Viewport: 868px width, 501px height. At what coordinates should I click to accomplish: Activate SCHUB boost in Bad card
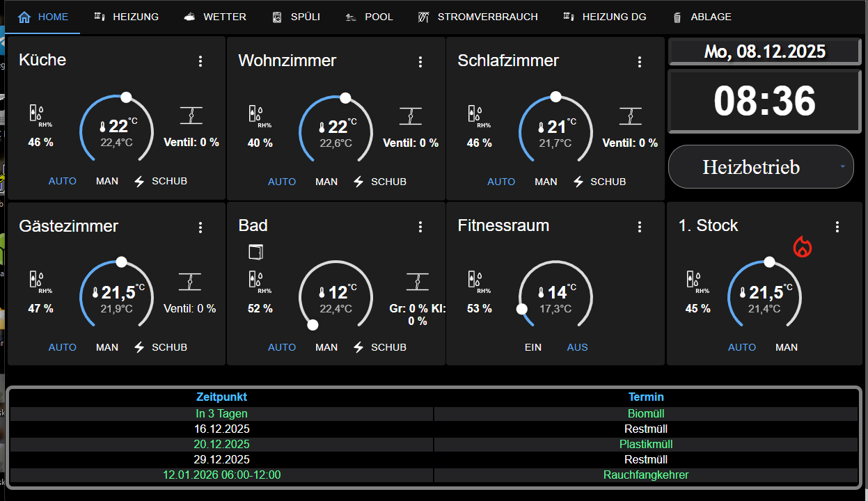click(380, 347)
